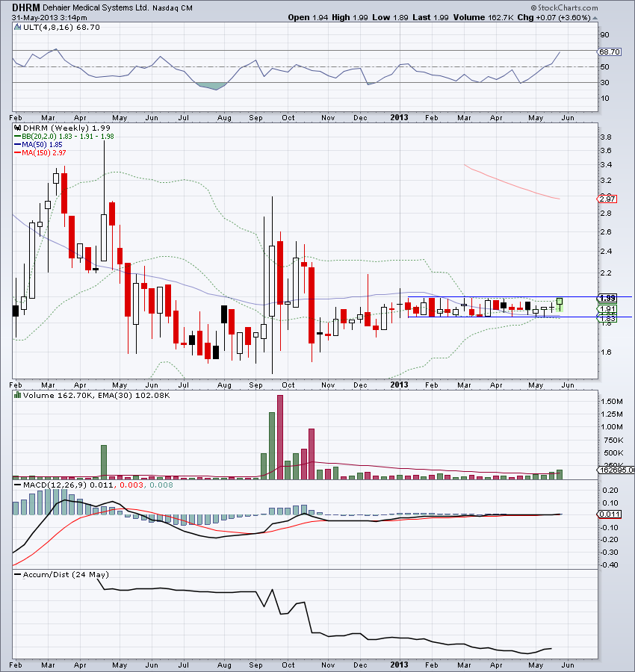Click the red 2.97 price tag on axis

(x=607, y=199)
